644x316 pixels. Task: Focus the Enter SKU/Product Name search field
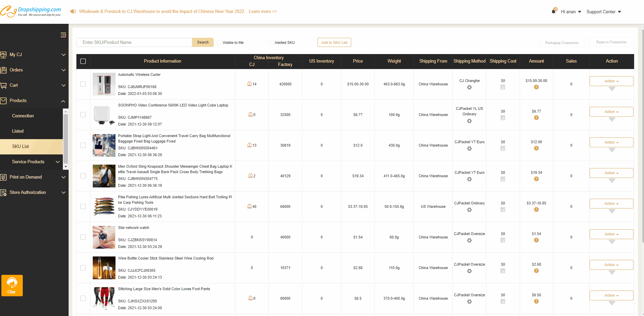pyautogui.click(x=134, y=43)
